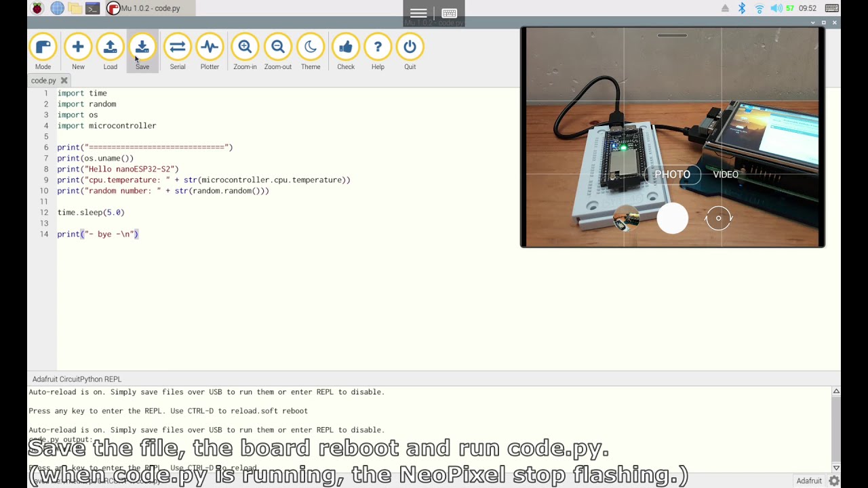868x488 pixels.
Task: Click the 'import os' line
Action: click(77, 115)
